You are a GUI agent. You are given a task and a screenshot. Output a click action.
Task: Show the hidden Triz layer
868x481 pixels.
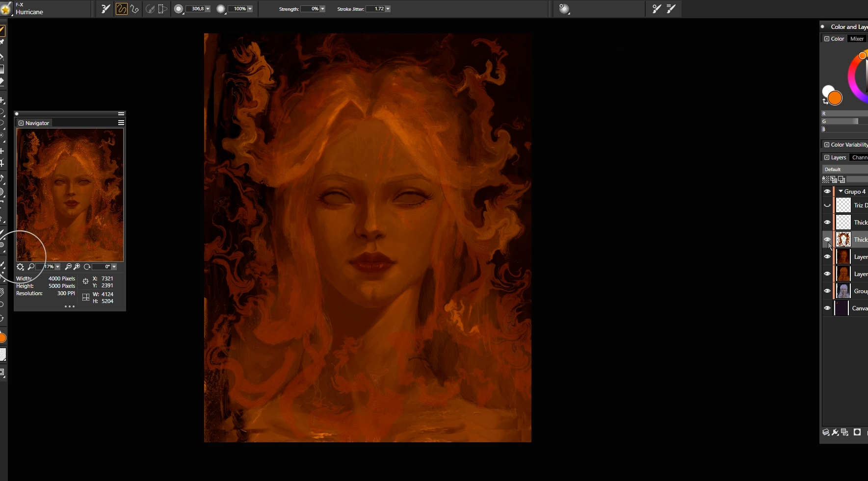click(x=827, y=205)
